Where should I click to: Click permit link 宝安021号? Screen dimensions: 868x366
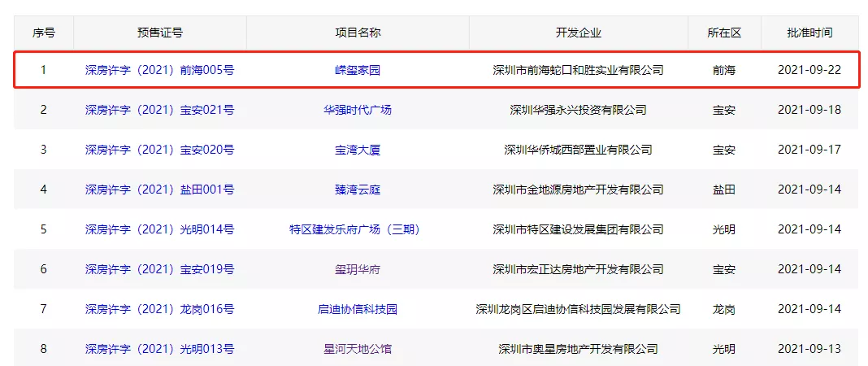tap(159, 110)
